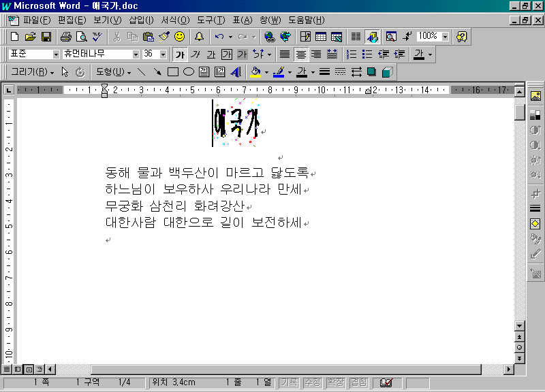The image size is (545, 392).
Task: Create a new blank document
Action: (x=14, y=37)
